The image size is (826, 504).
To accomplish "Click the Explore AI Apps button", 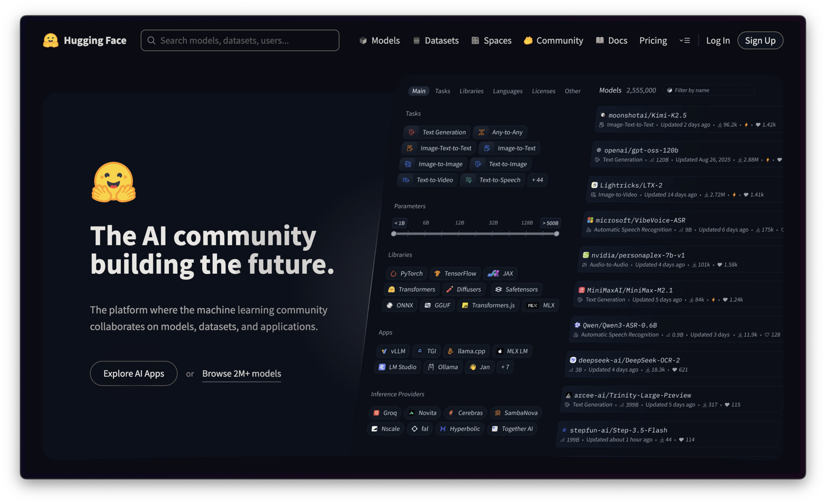I will pyautogui.click(x=134, y=373).
